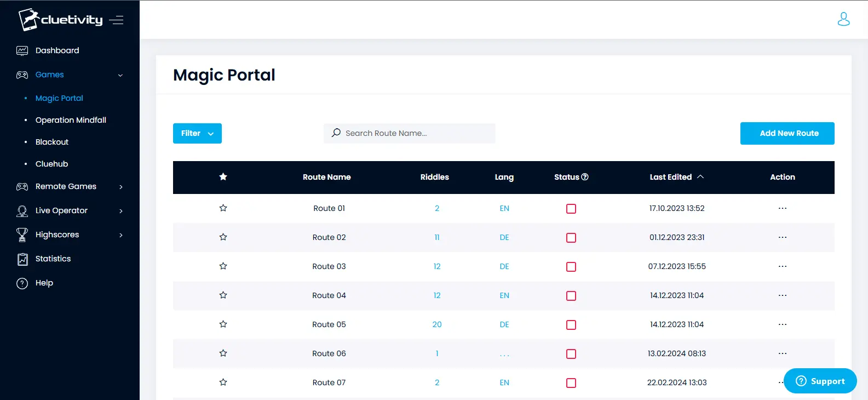Collapse sidebar using the hamburger menu icon
Screen dimensions: 868x400
pyautogui.click(x=116, y=20)
